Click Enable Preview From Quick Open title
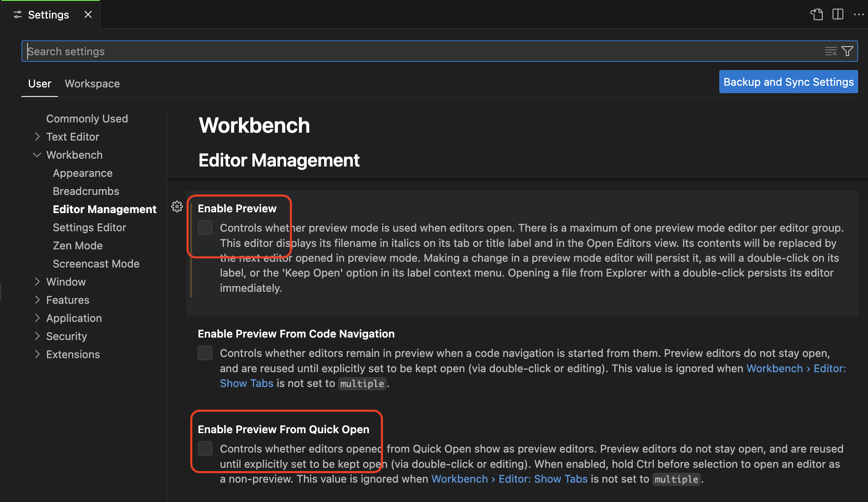868x502 pixels. (x=283, y=429)
